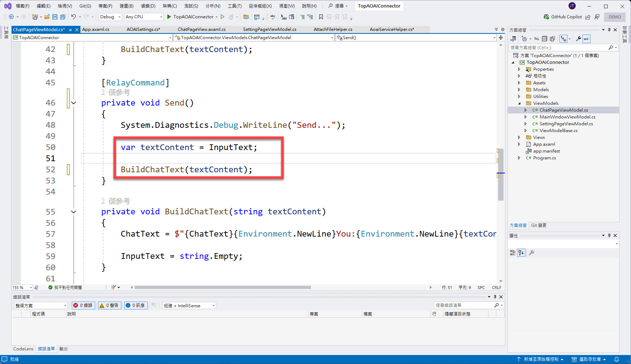Expand the Properties node in Solution Explorer
This screenshot has width=631, height=364.
(x=519, y=69)
